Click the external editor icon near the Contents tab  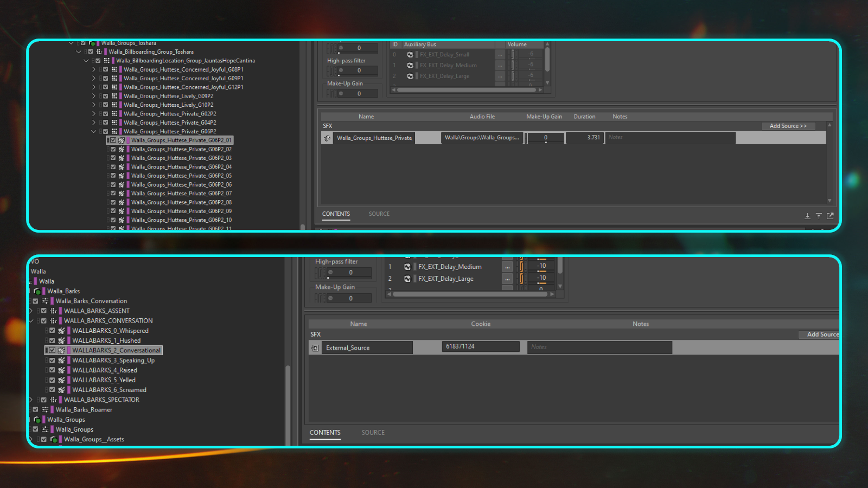click(x=830, y=216)
